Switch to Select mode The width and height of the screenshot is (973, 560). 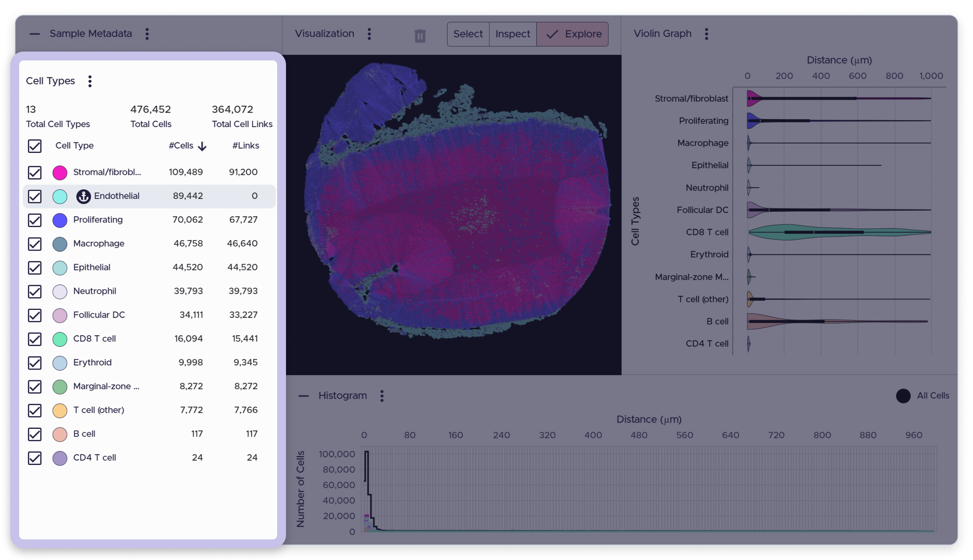point(468,34)
